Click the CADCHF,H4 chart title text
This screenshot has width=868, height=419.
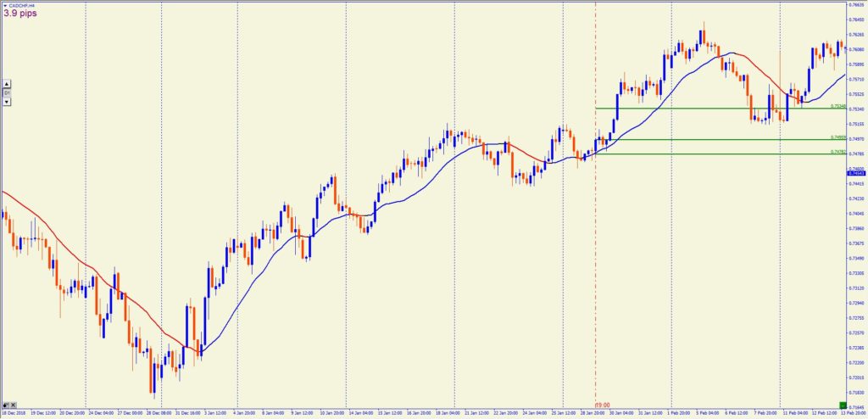(23, 4)
